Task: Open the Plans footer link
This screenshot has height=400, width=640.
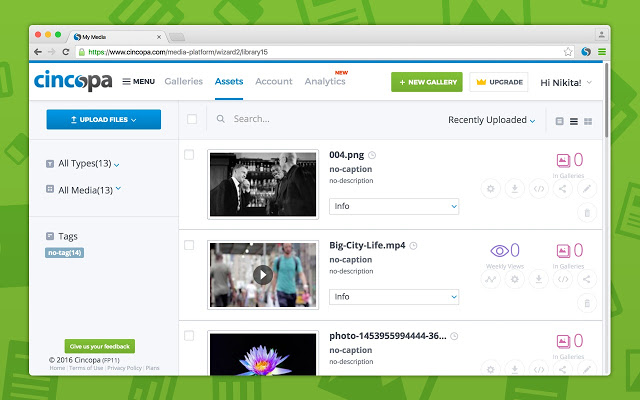Action: coord(153,368)
